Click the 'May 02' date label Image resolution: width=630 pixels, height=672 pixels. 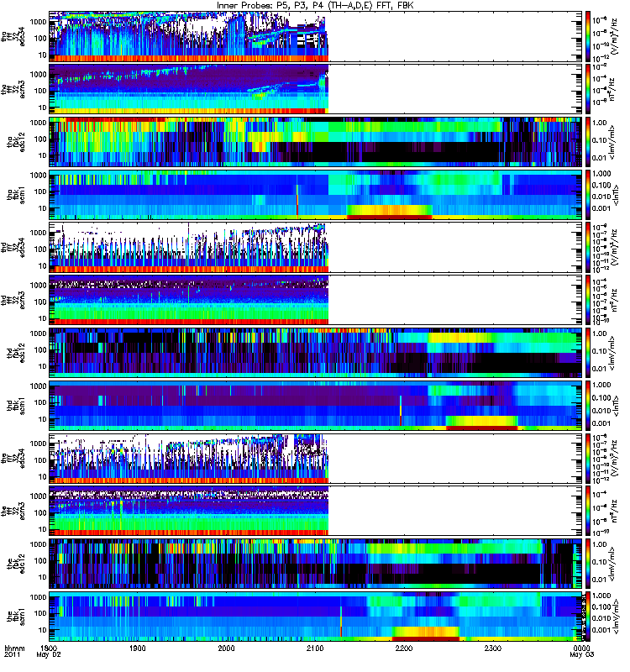pyautogui.click(x=49, y=654)
